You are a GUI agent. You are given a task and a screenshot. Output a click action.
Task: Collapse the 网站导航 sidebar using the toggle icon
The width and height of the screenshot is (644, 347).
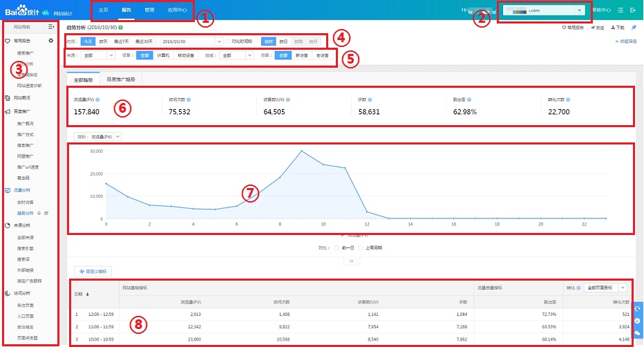pos(51,26)
